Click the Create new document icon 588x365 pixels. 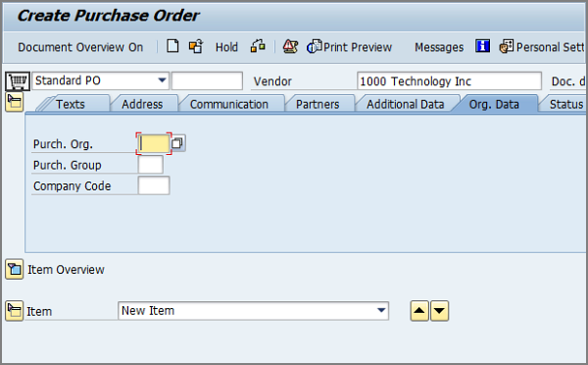pyautogui.click(x=172, y=46)
